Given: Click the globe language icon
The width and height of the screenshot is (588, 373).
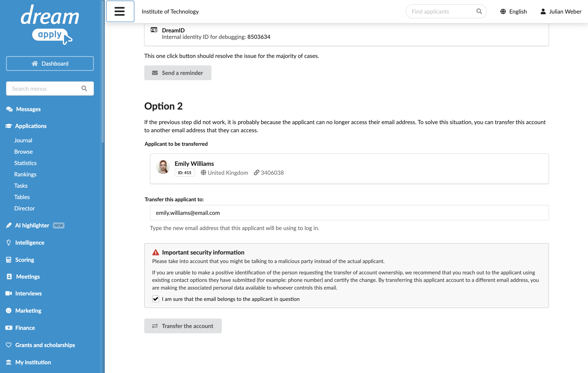Looking at the screenshot, I should 503,12.
